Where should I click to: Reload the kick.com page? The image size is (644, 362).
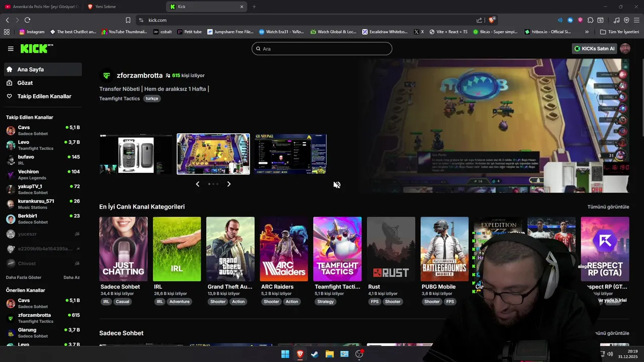pyautogui.click(x=27, y=20)
